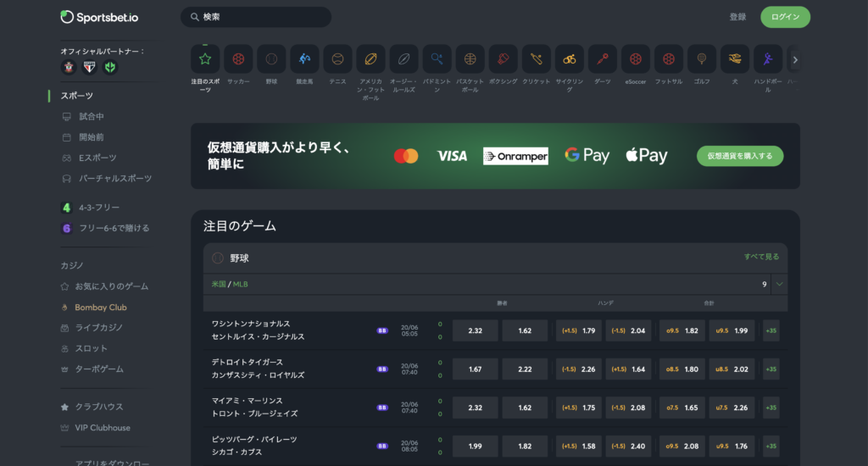Select the ゴルフ golf icon
This screenshot has height=466, width=868.
pyautogui.click(x=702, y=58)
